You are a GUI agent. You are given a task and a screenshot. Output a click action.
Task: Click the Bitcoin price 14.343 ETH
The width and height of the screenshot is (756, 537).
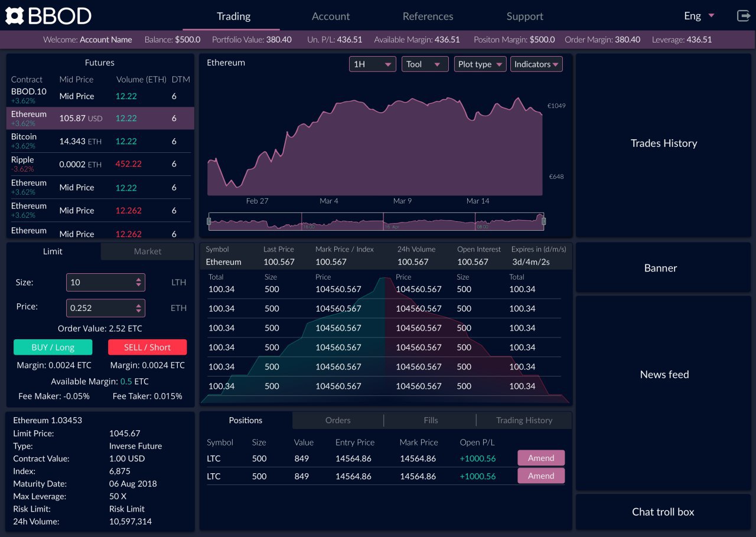click(81, 141)
